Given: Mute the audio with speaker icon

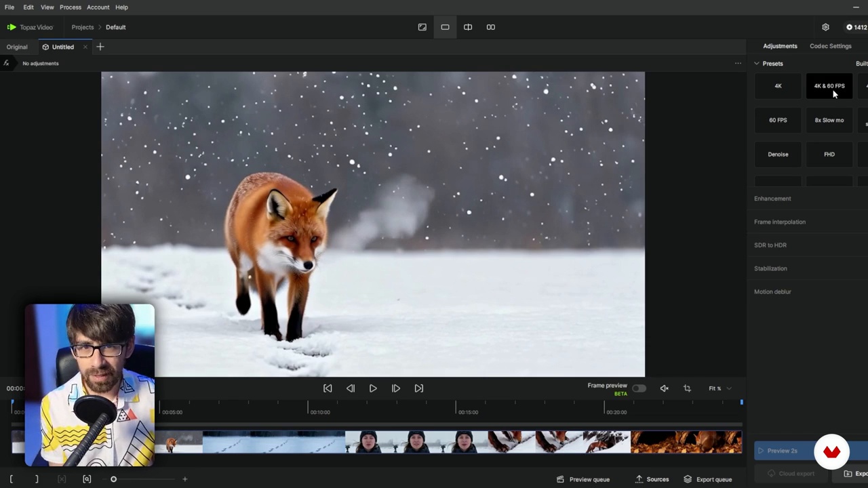Looking at the screenshot, I should [664, 388].
